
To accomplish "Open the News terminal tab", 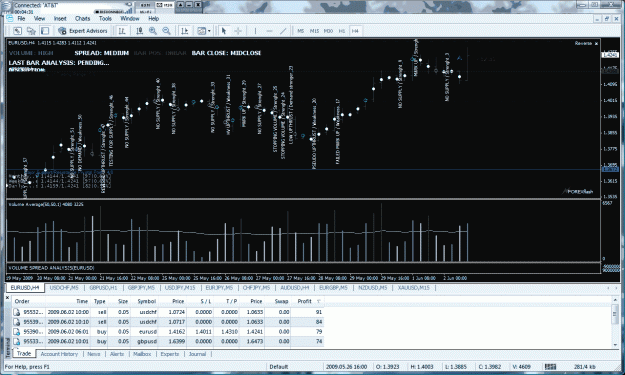I will coord(94,354).
